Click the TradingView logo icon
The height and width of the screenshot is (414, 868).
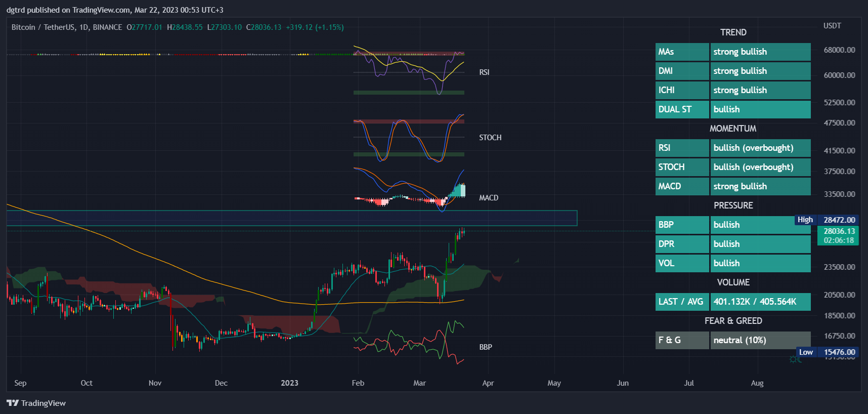click(12, 403)
